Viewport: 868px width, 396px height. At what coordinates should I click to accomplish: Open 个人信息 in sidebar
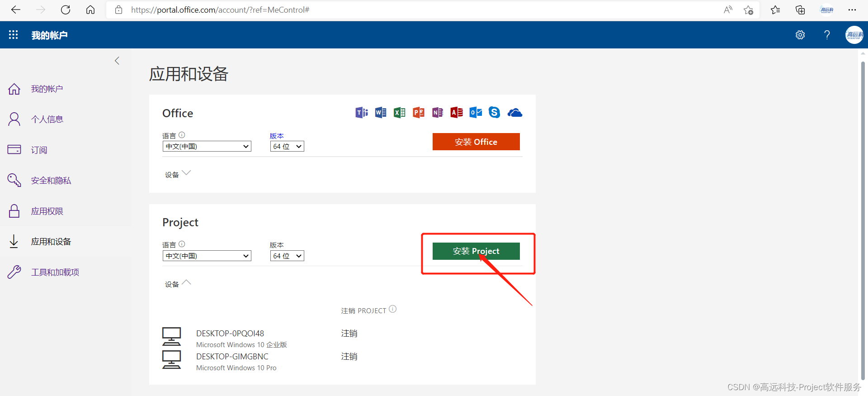pos(47,119)
